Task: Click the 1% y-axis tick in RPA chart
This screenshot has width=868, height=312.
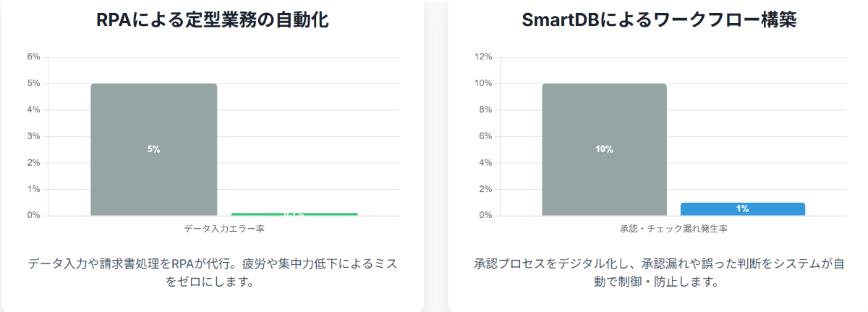Action: [x=33, y=189]
